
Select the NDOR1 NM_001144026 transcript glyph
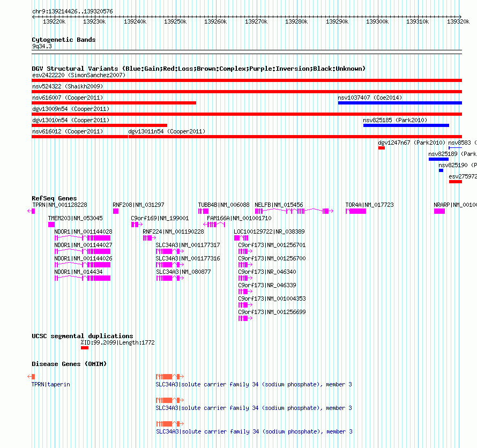click(83, 265)
